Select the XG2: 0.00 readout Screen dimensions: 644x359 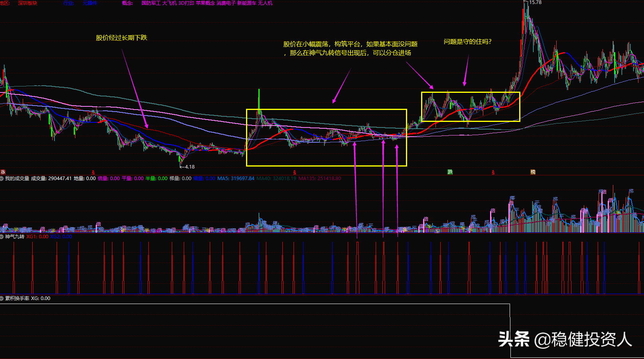point(61,237)
